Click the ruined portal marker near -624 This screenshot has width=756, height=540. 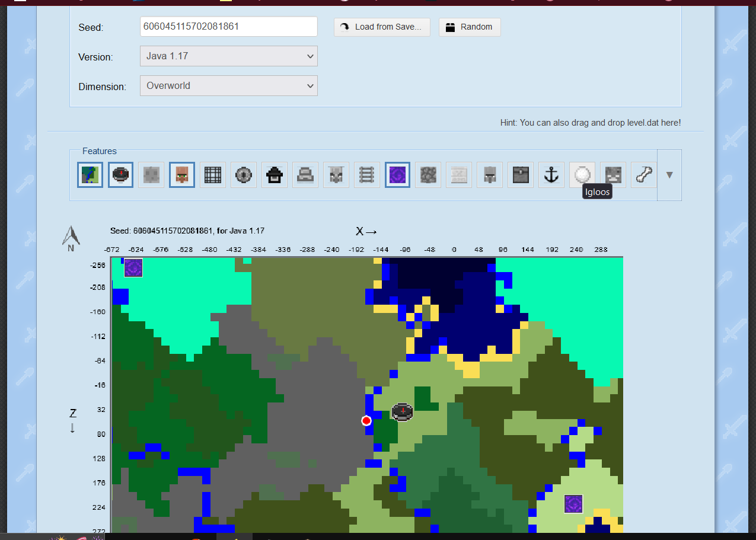[x=133, y=268]
